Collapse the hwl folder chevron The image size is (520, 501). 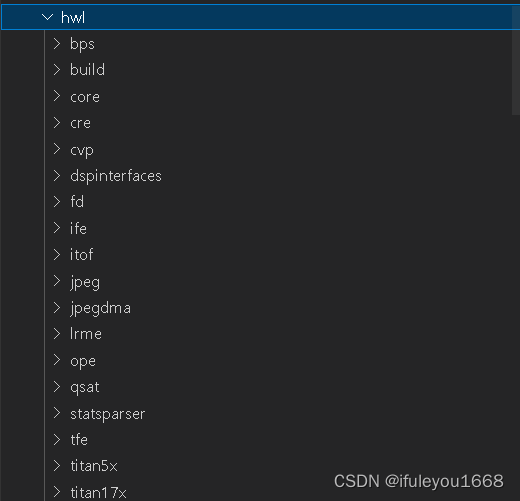coord(48,17)
